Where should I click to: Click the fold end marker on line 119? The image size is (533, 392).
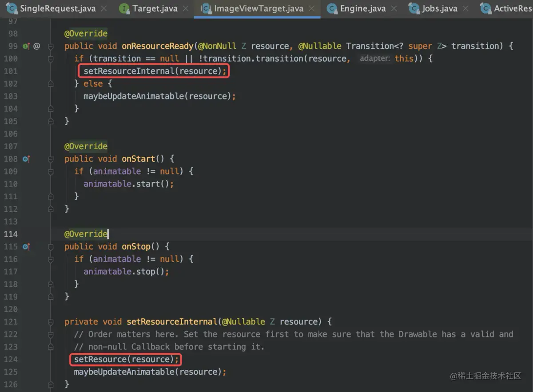tap(51, 297)
